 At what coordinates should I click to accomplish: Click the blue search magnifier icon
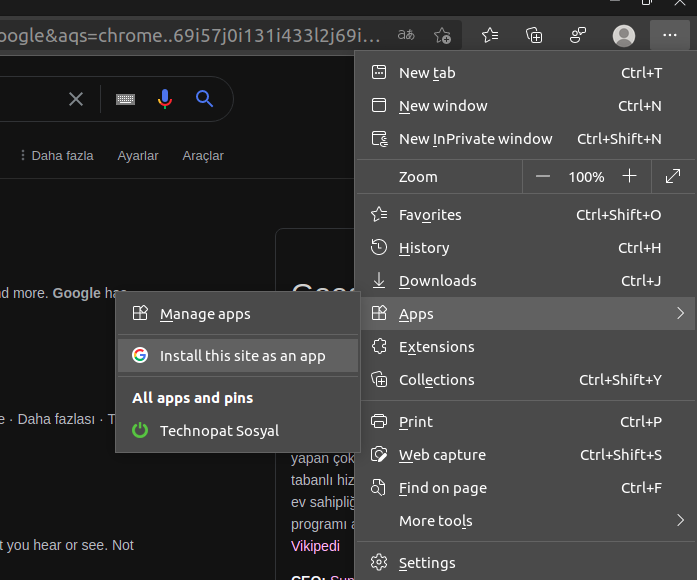tap(204, 99)
